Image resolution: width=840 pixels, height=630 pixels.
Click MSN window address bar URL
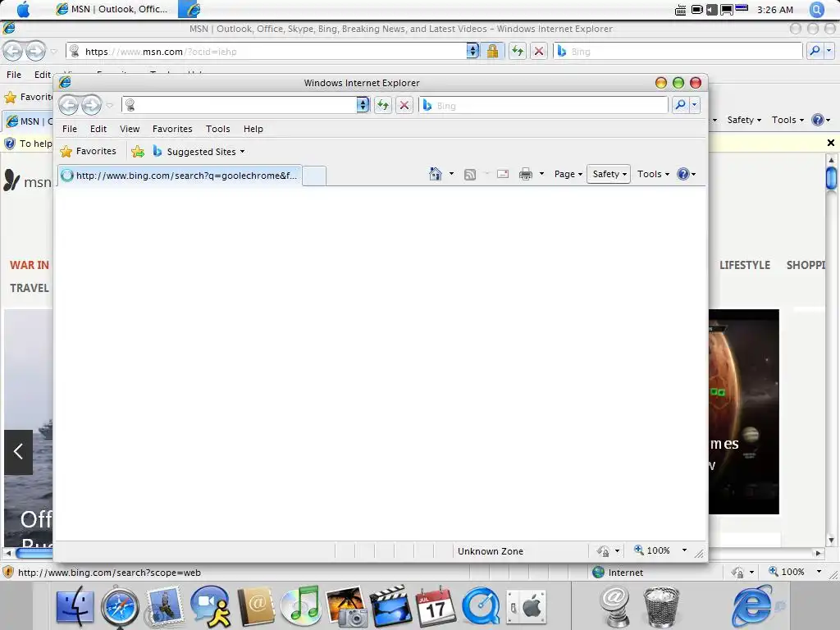pos(161,52)
